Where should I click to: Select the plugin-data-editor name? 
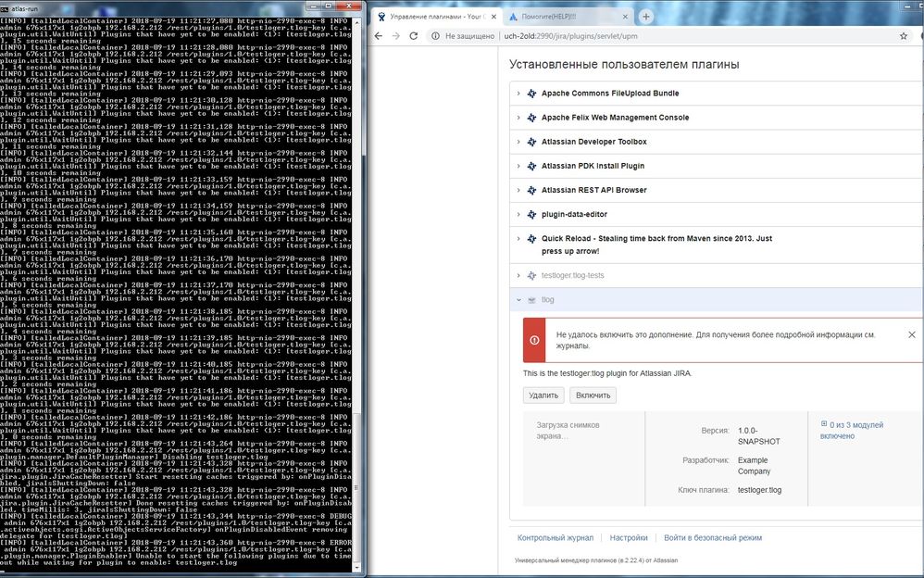pyautogui.click(x=575, y=214)
